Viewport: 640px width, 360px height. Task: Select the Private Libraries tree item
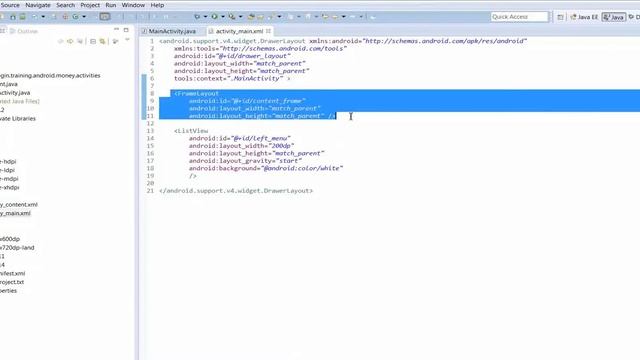(18, 118)
